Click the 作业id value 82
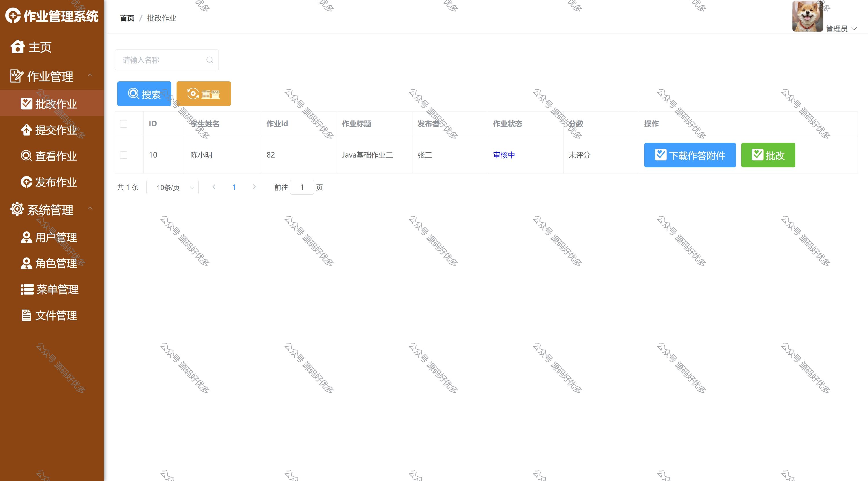This screenshot has width=868, height=481. click(x=271, y=155)
